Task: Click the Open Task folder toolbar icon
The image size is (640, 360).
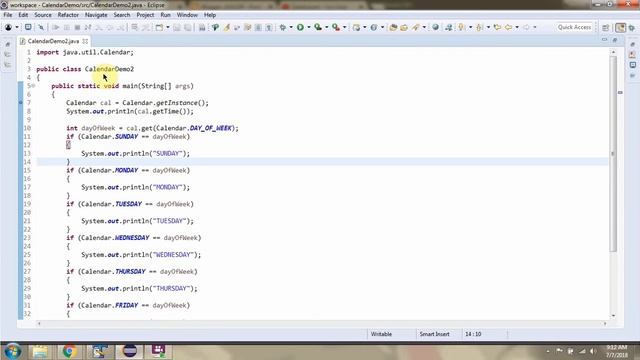Action: coord(404,27)
